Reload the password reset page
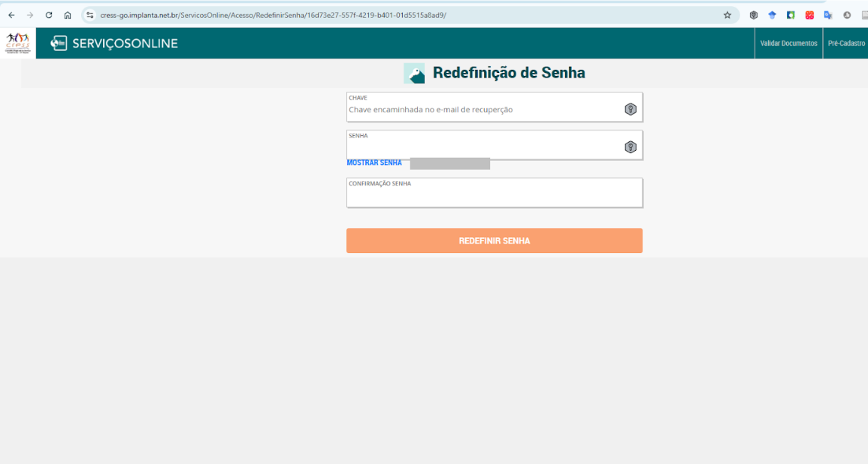 49,16
